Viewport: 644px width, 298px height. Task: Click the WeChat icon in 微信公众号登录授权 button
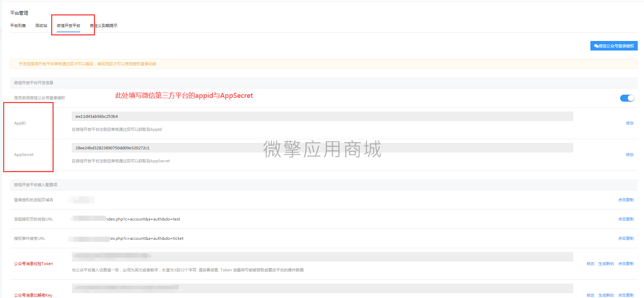[x=596, y=46]
